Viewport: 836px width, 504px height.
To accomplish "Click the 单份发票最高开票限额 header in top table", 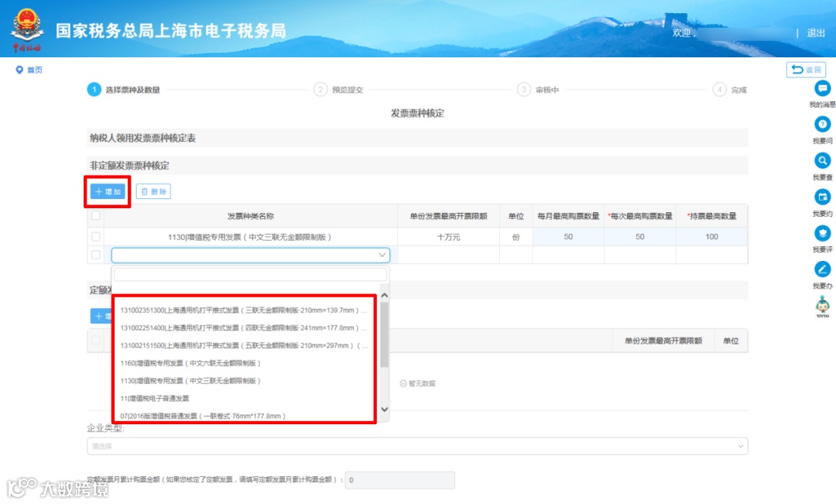I will point(448,216).
